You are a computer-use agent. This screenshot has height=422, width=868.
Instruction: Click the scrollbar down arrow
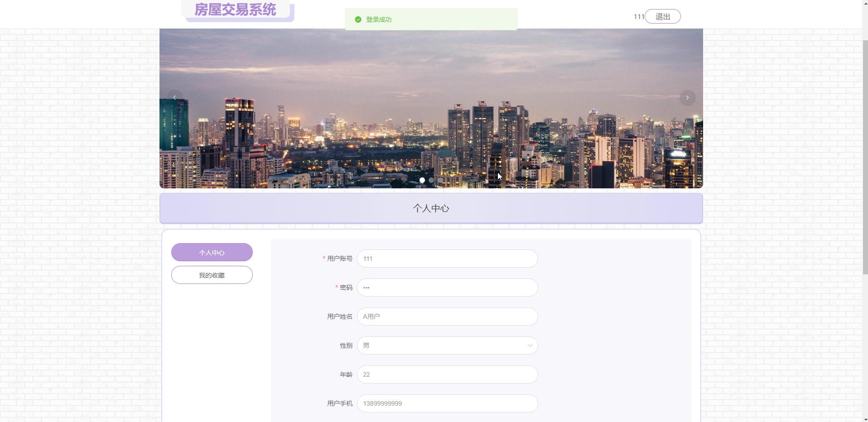[x=865, y=419]
